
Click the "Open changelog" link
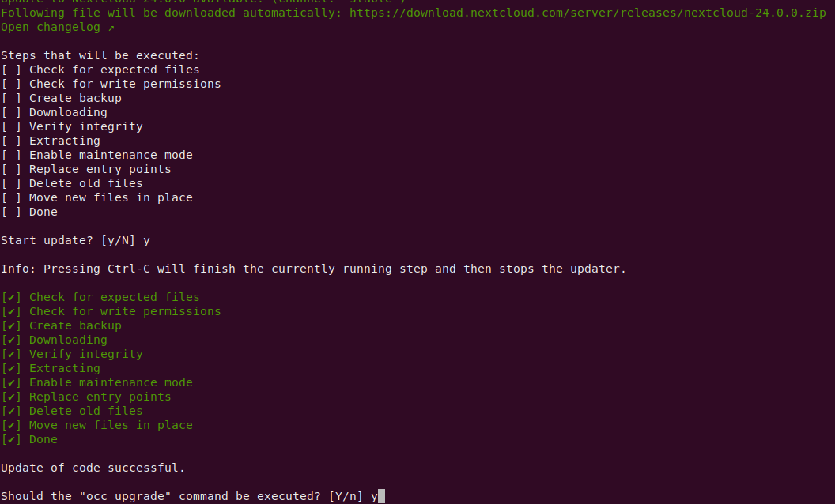(51, 27)
